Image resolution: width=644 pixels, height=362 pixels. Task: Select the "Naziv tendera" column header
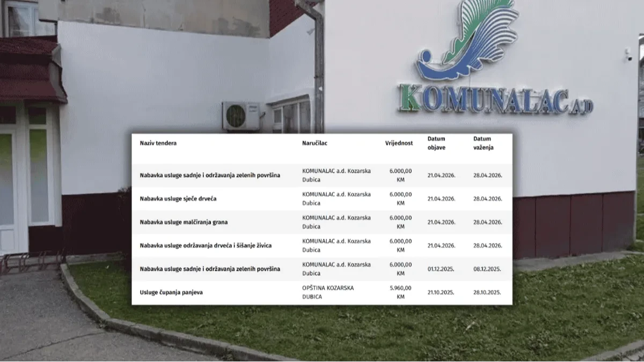[158, 143]
